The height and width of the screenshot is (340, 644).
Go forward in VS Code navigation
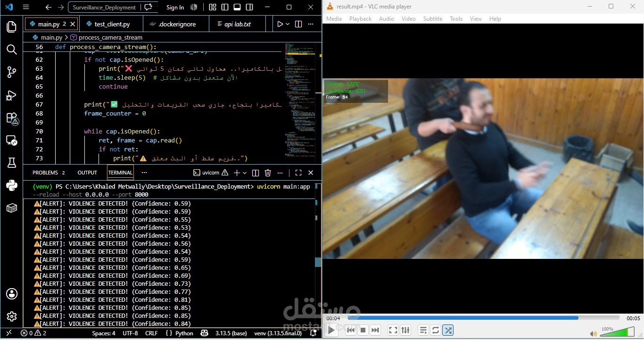60,7
